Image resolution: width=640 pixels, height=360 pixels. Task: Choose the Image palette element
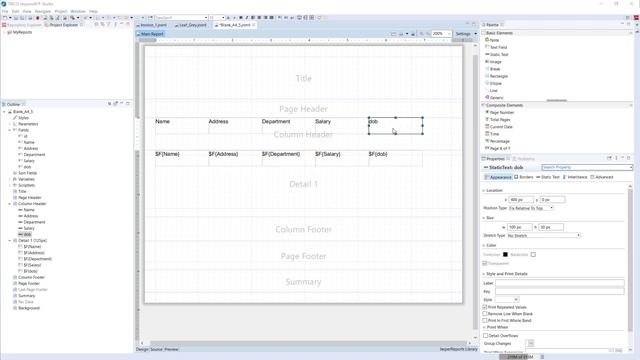click(x=493, y=62)
